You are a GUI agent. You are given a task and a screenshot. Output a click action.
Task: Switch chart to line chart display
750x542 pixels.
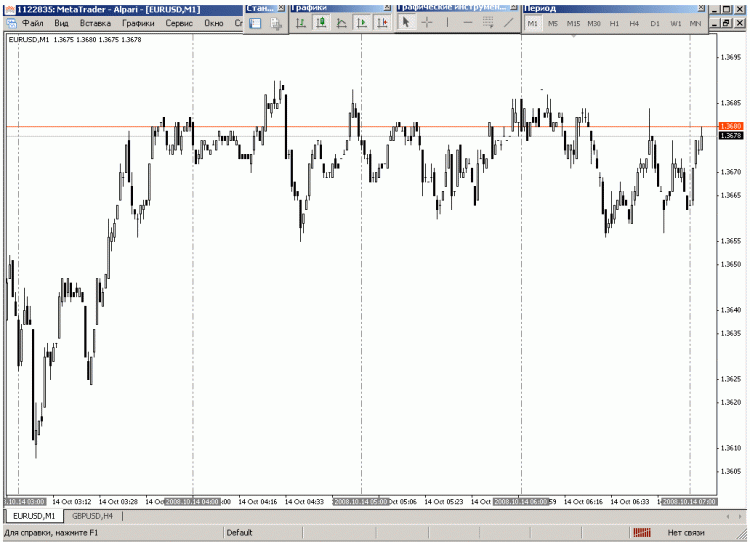pyautogui.click(x=342, y=22)
